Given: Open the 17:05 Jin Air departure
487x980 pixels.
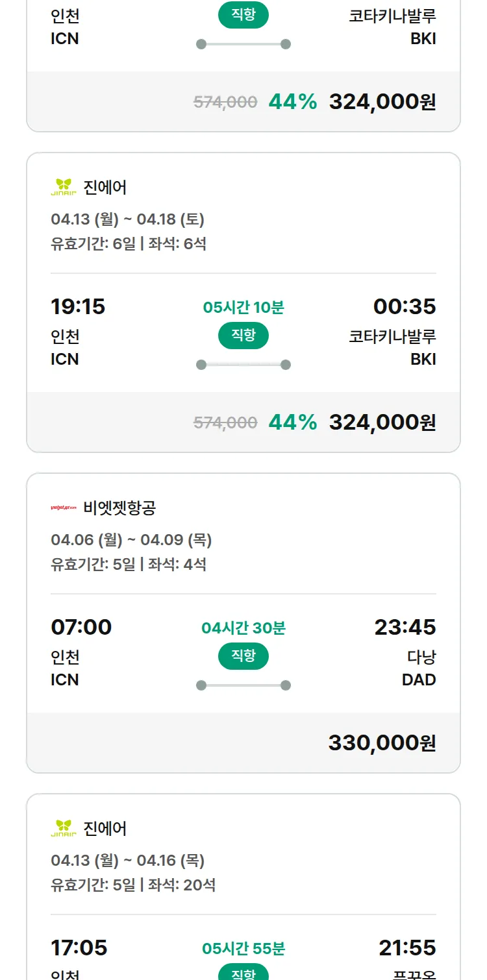Looking at the screenshot, I should (79, 948).
